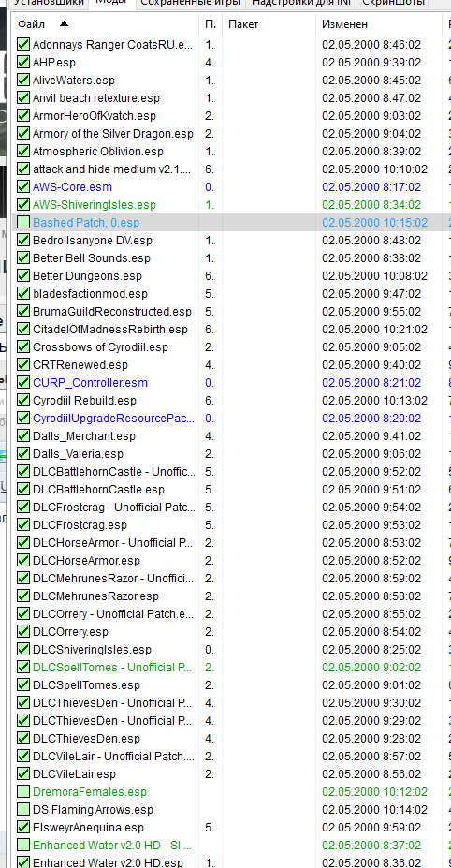Click the date of Crossbows of Cyrodiil.esp
This screenshot has width=451, height=868.
click(371, 347)
